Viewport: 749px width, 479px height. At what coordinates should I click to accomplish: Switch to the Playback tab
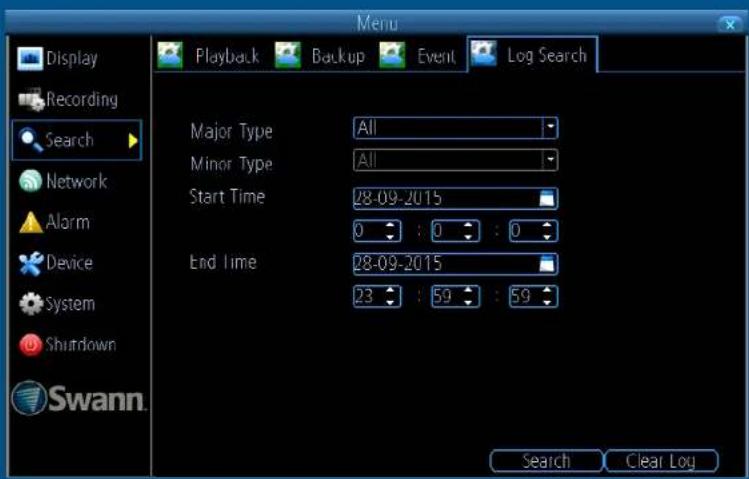tap(208, 55)
